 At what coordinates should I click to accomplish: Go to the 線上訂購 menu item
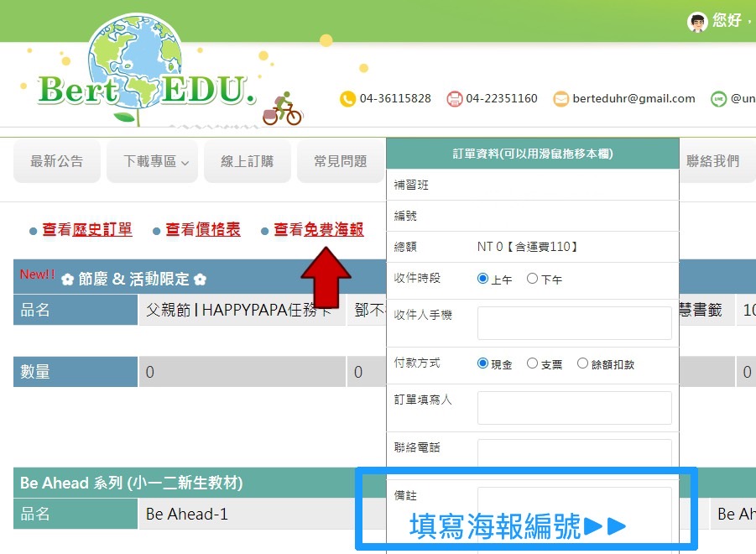point(248,161)
